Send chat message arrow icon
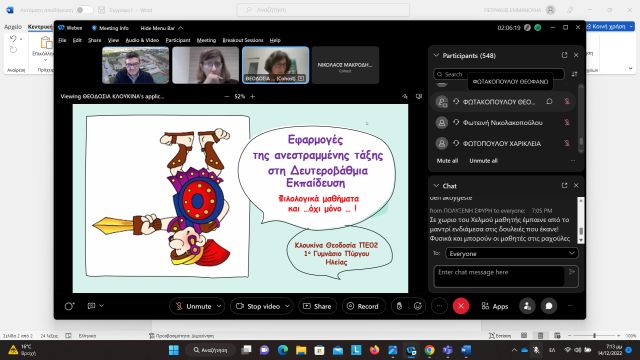This screenshot has width=640, height=360. pos(572,271)
